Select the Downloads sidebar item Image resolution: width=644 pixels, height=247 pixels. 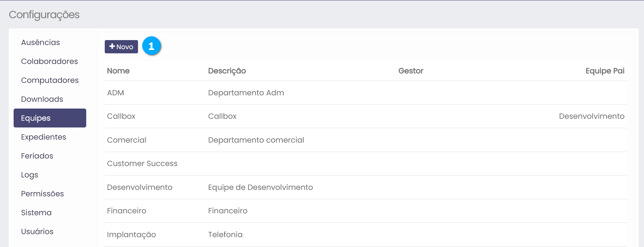pos(42,99)
